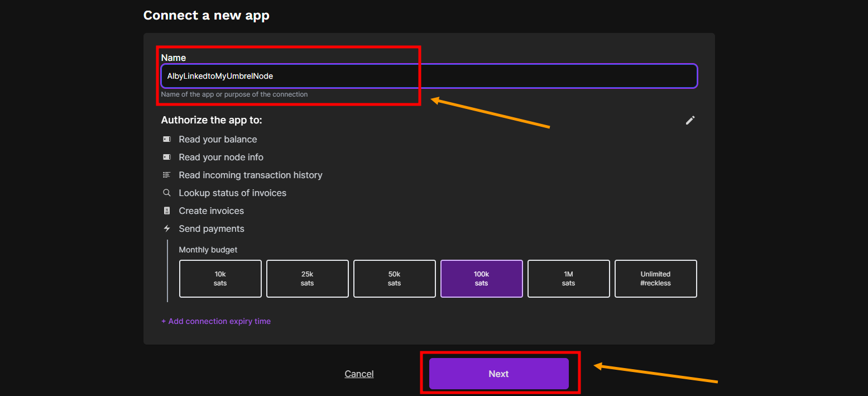Focus the app Name input field
Screen dimensions: 868x396
(429, 76)
